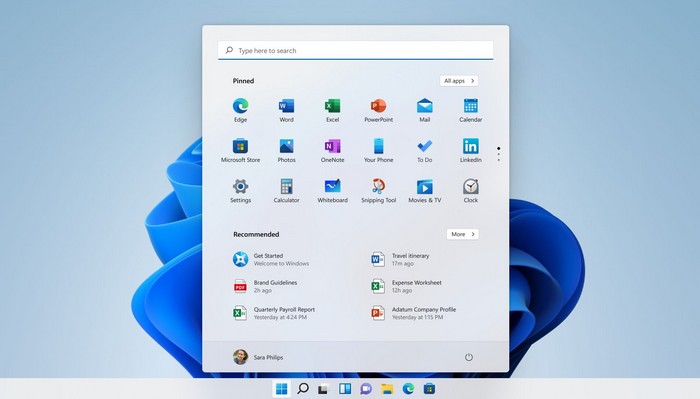Open File Explorer on taskbar
Image resolution: width=700 pixels, height=399 pixels.
[387, 389]
